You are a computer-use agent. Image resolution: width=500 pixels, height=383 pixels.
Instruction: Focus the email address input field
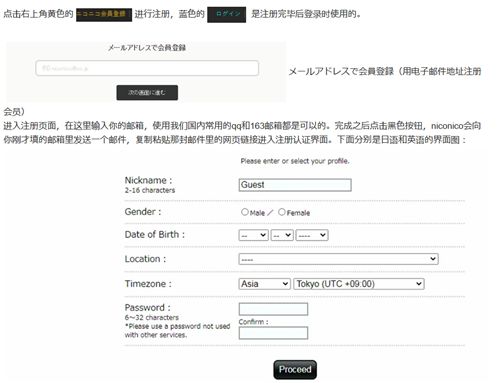coord(147,68)
